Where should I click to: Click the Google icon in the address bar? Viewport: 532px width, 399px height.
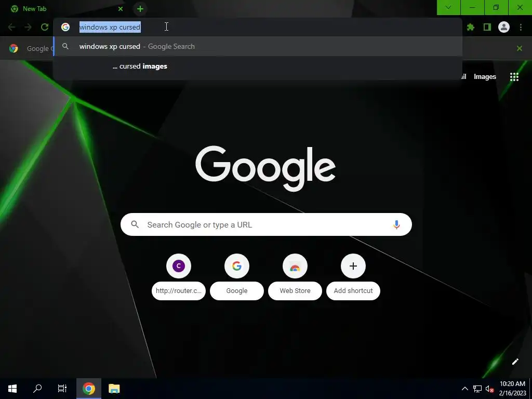pos(65,27)
